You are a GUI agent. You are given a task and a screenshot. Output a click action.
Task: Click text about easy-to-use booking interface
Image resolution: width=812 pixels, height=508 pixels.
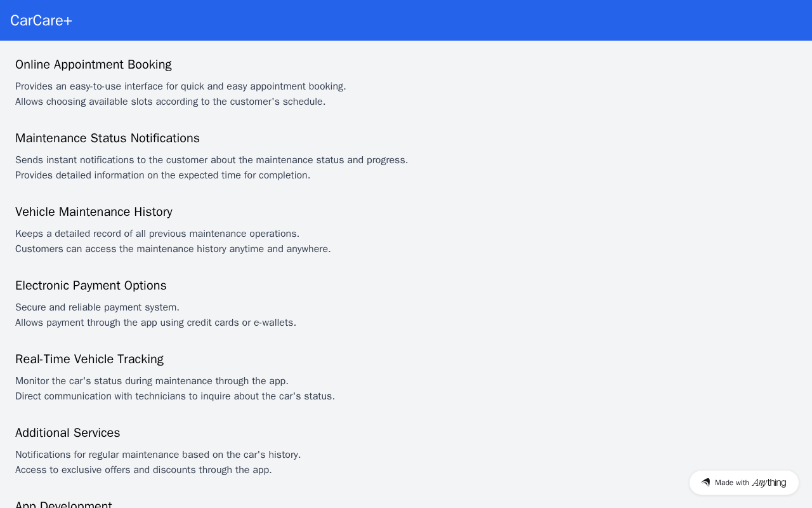pyautogui.click(x=181, y=86)
